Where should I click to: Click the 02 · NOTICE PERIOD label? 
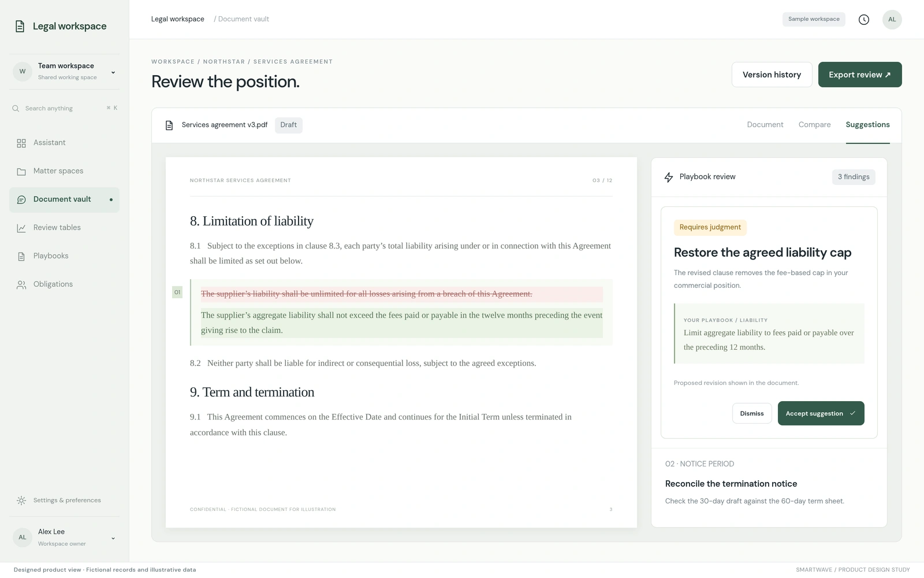[699, 464]
